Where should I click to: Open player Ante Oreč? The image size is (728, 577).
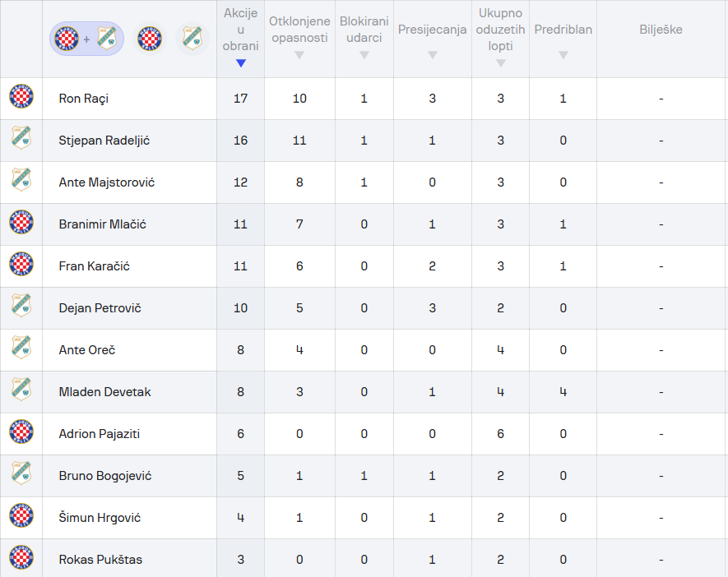(x=87, y=350)
